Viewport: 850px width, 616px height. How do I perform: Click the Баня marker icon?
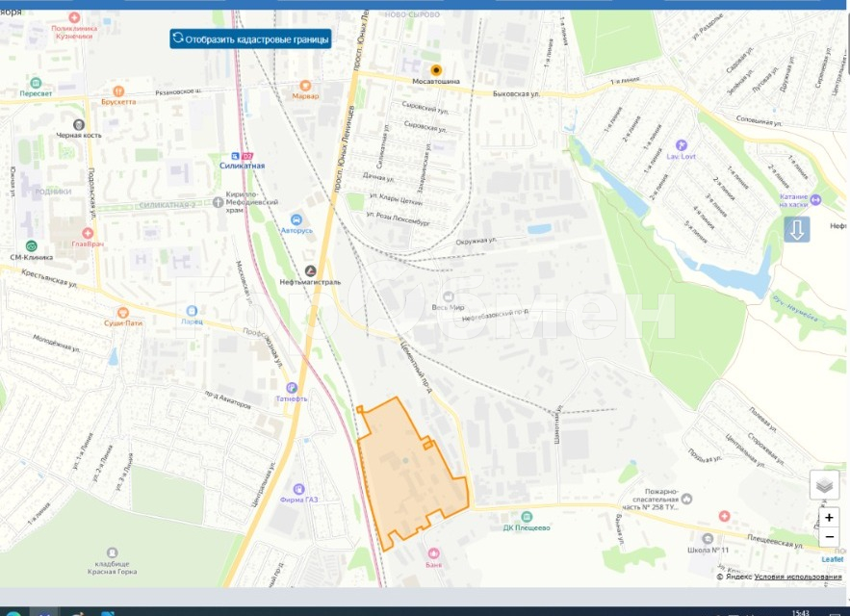[433, 553]
